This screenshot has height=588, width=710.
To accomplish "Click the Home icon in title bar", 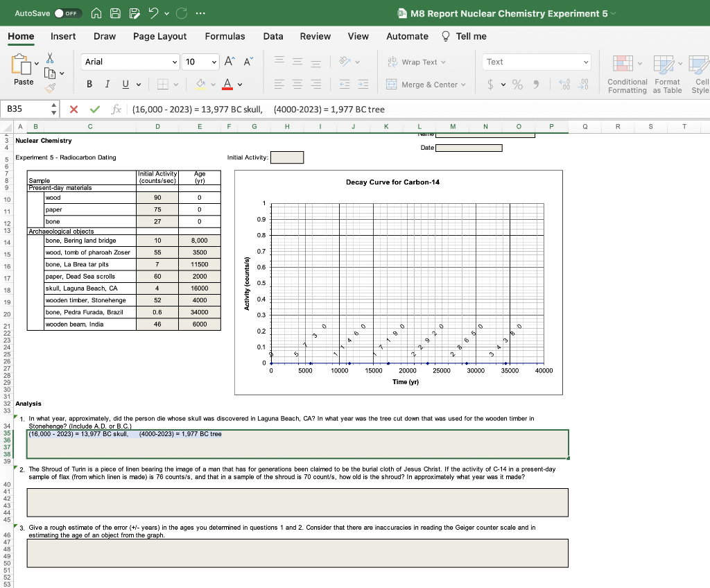I will (x=97, y=14).
